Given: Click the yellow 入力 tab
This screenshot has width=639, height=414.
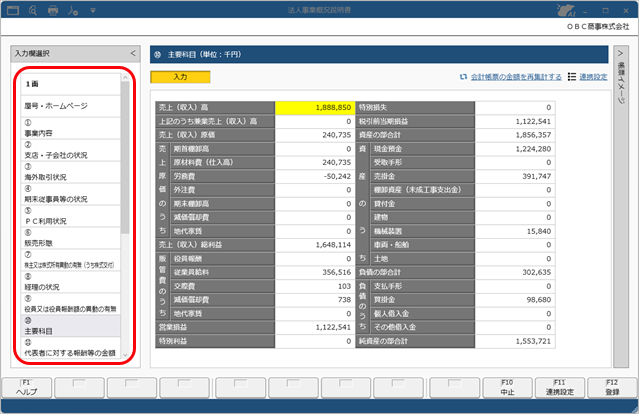Looking at the screenshot, I should (181, 77).
